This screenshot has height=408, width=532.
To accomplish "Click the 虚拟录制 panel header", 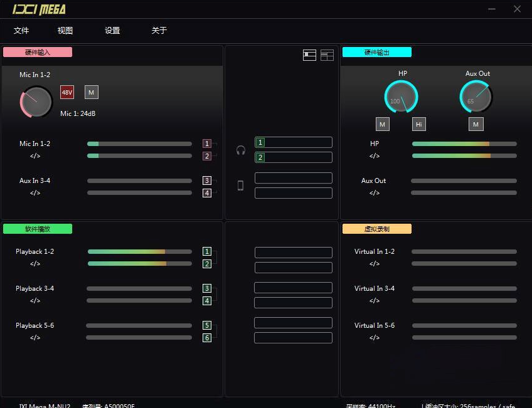I will coord(376,229).
